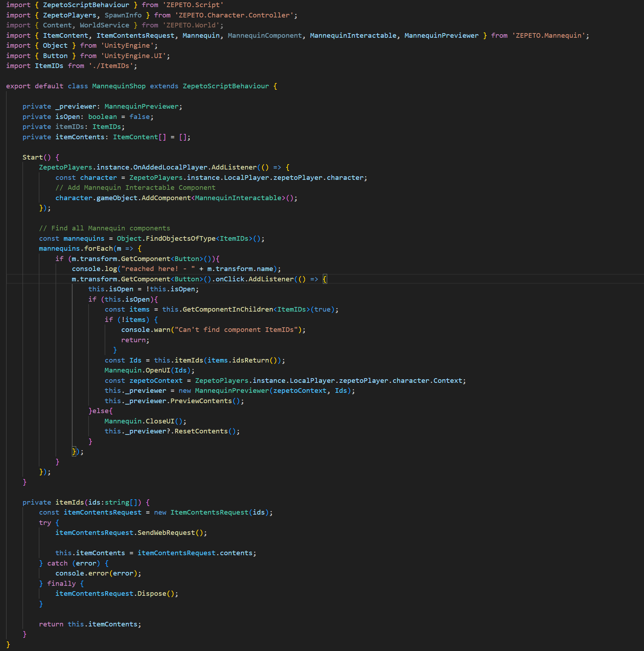Click the PreviewContents() method call
Image resolution: width=644 pixels, height=651 pixels.
(x=196, y=401)
